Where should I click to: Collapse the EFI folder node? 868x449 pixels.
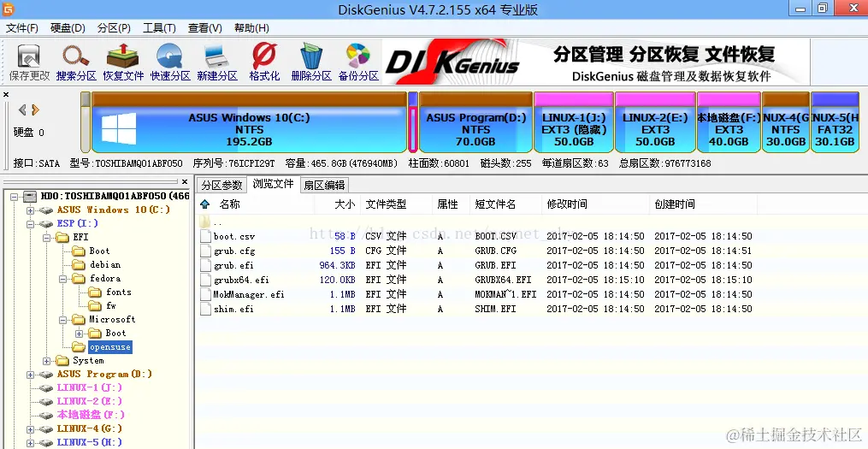point(46,238)
